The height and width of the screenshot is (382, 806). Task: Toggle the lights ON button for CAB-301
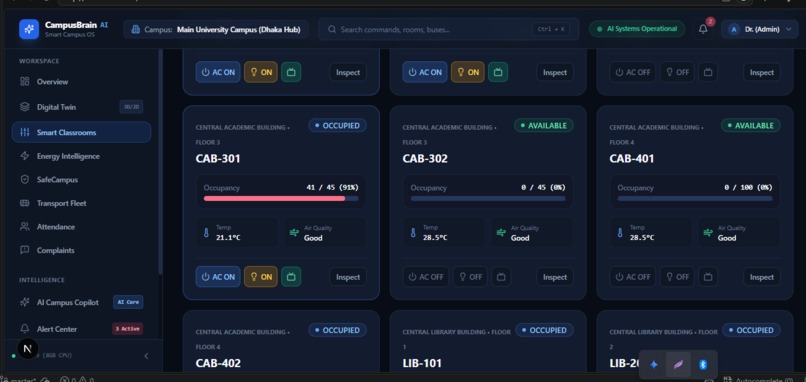[261, 277]
